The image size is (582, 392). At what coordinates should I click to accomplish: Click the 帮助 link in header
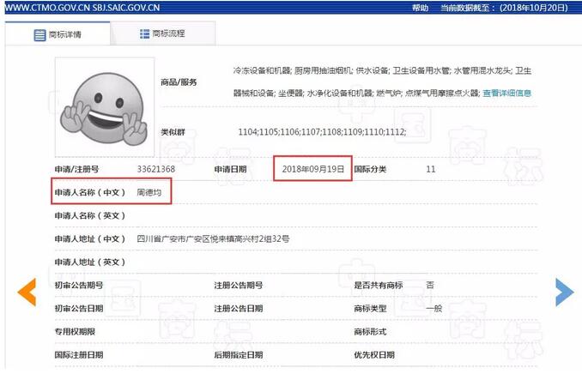(420, 8)
